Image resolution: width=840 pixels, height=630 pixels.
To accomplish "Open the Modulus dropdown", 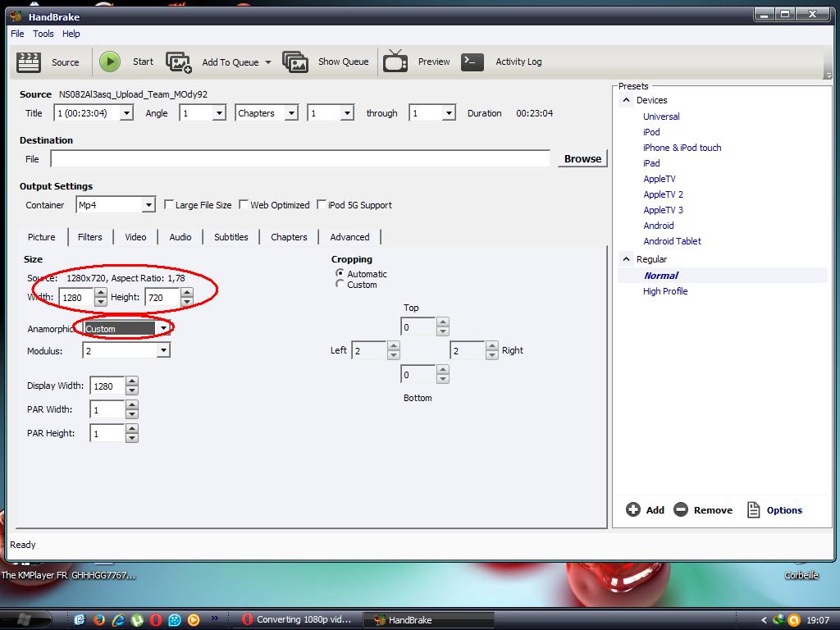I will coord(163,350).
